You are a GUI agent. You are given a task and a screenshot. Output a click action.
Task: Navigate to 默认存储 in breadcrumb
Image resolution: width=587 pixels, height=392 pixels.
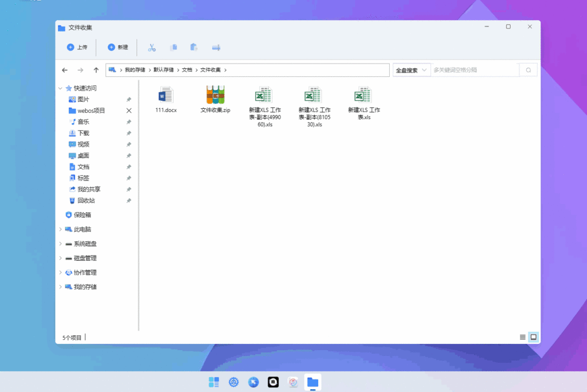(163, 70)
